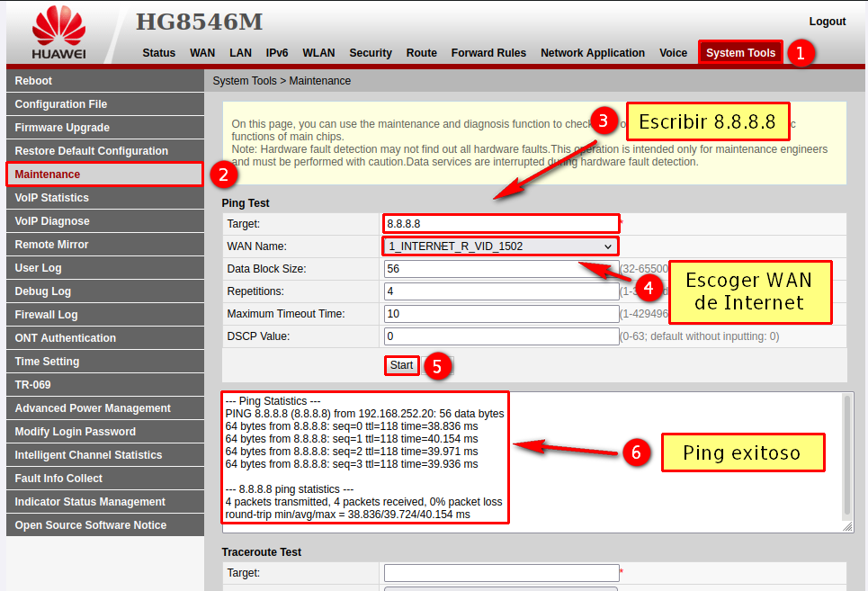Click the Start ping button
The width and height of the screenshot is (868, 591).
pos(401,365)
